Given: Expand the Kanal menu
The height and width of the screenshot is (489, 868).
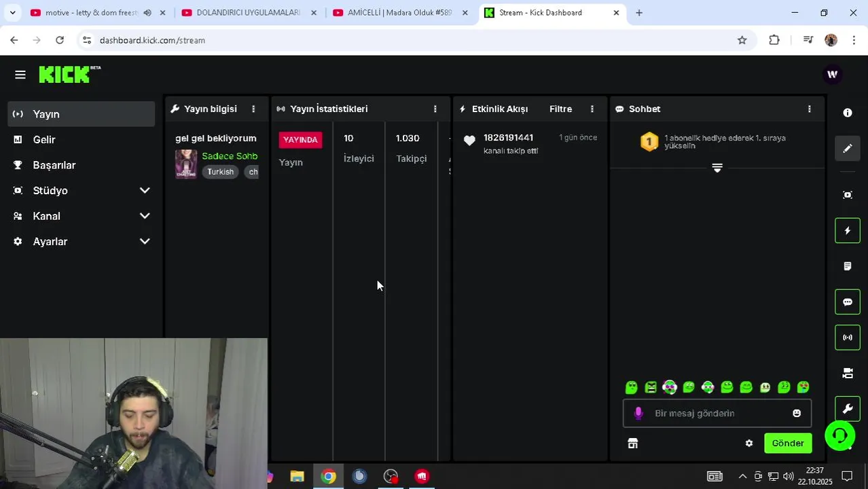Looking at the screenshot, I should click(x=145, y=216).
